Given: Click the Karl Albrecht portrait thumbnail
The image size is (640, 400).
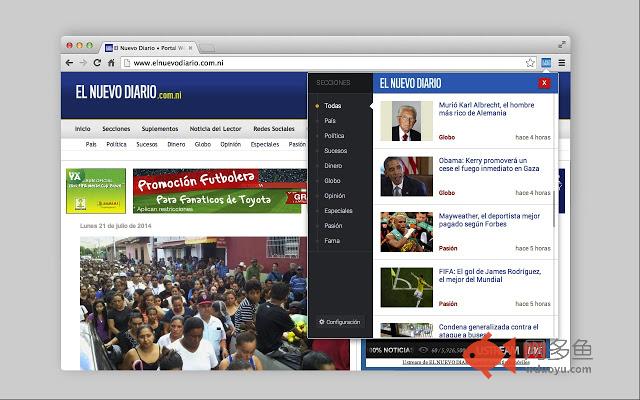Looking at the screenshot, I should pos(407,121).
